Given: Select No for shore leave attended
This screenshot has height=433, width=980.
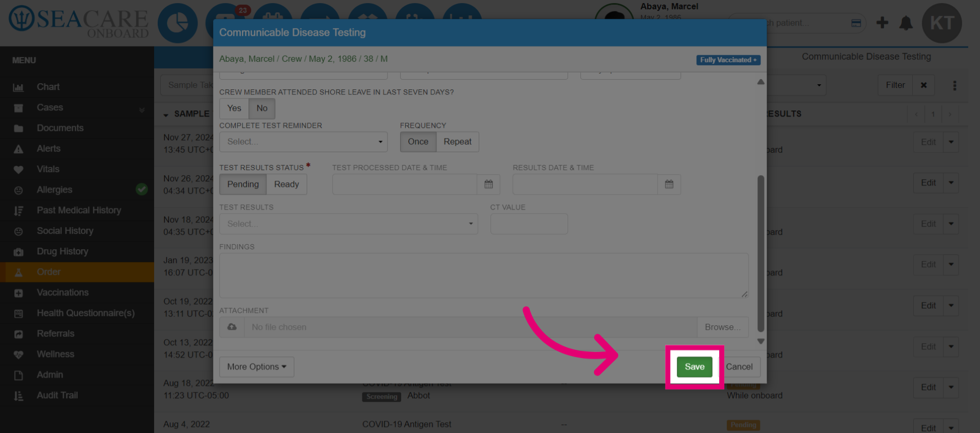Looking at the screenshot, I should tap(262, 108).
